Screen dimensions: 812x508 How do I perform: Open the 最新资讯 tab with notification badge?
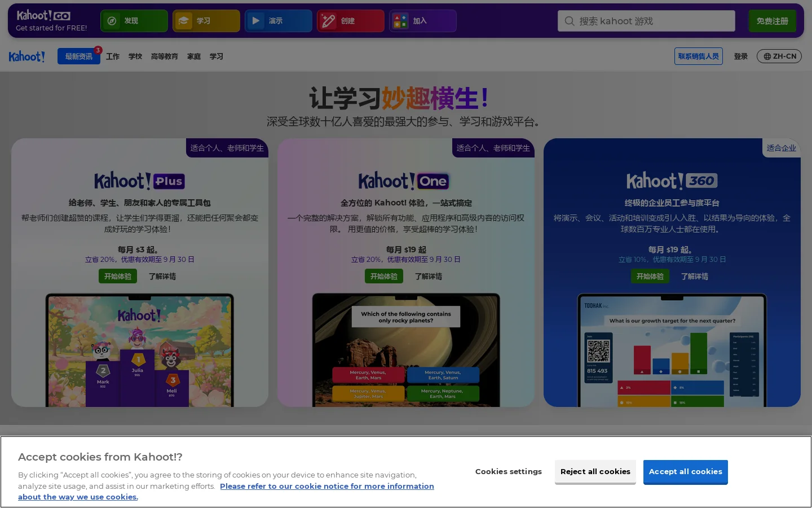[x=79, y=56]
